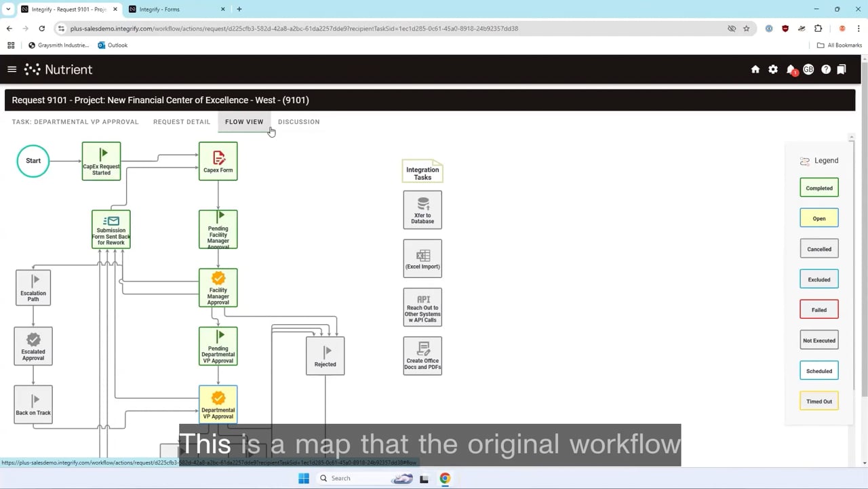Select the Integrify Request 9101 browser tab
Image resolution: width=868 pixels, height=489 pixels.
[68, 9]
